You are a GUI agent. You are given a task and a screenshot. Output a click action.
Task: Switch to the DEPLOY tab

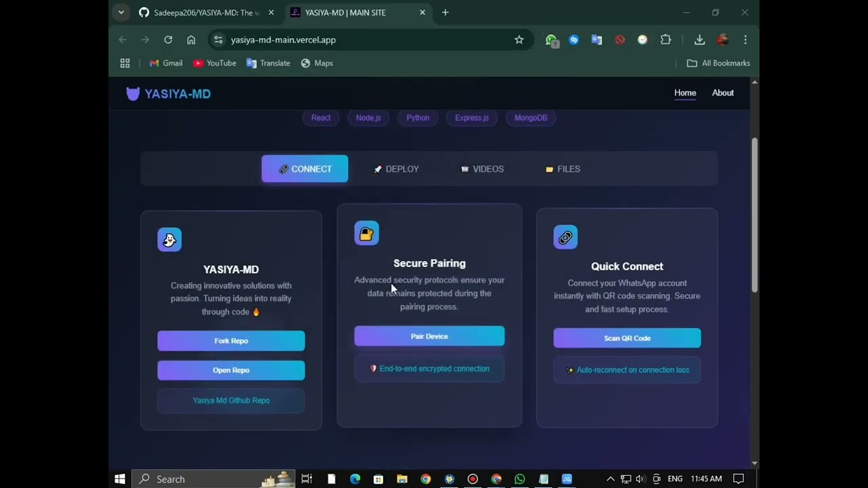pos(396,169)
